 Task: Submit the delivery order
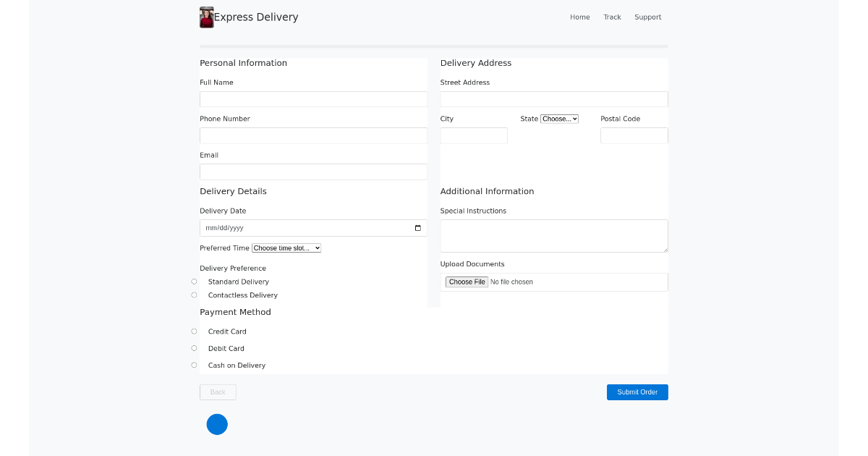pos(637,392)
